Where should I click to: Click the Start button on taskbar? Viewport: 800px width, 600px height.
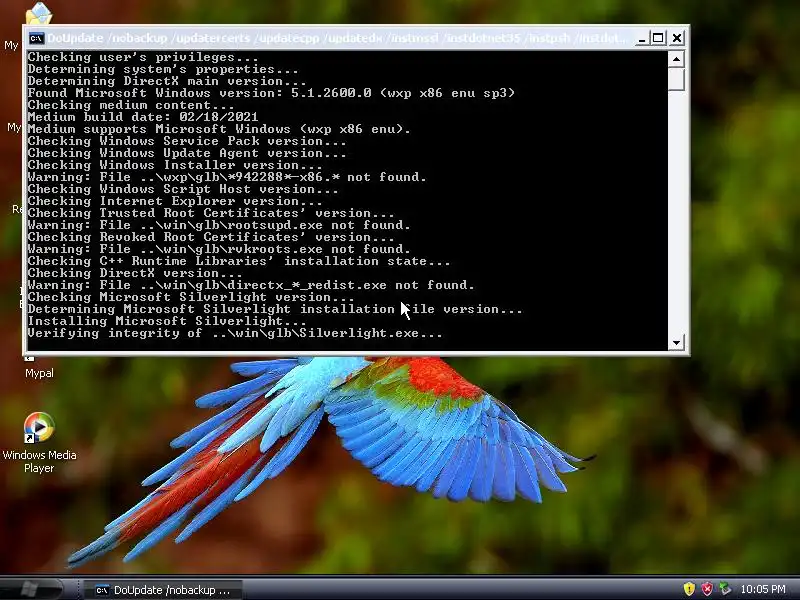click(x=31, y=589)
